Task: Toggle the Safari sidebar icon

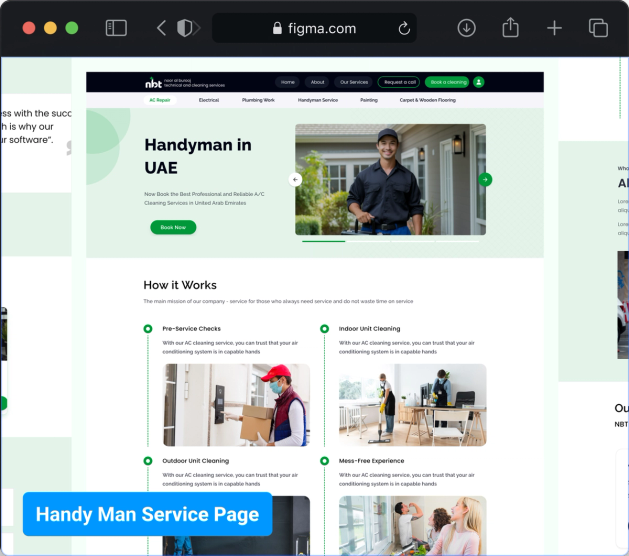Action: (x=116, y=28)
